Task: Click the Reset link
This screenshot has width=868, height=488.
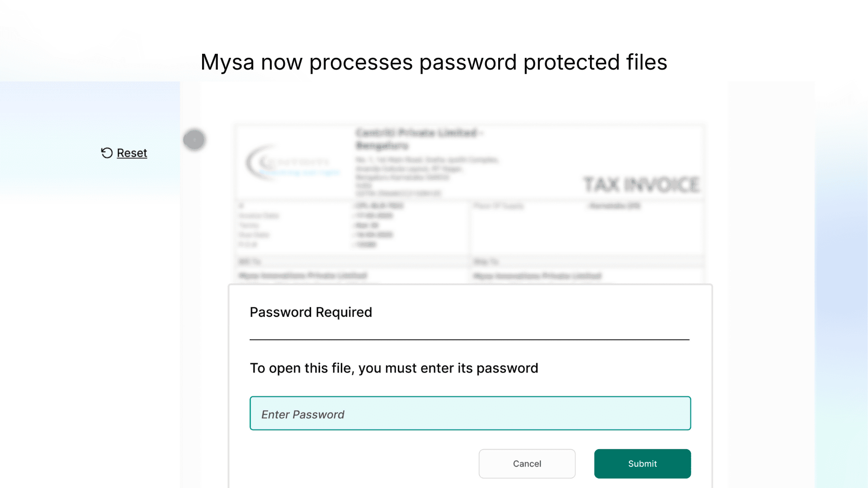Action: [x=132, y=153]
